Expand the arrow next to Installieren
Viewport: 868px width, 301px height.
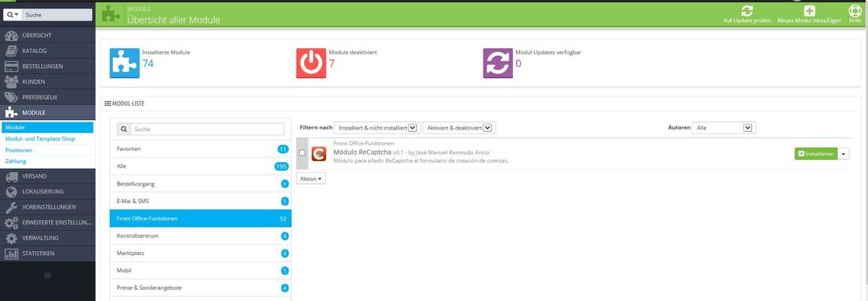[844, 153]
